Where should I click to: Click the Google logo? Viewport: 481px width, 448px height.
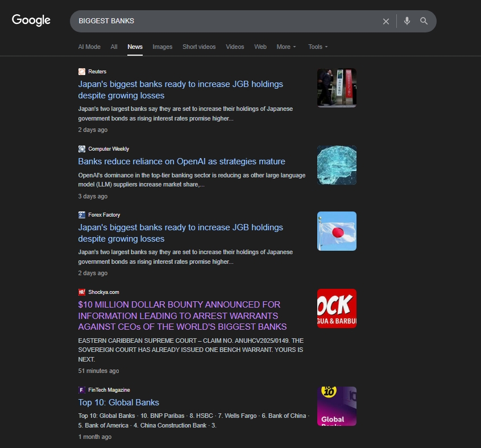[31, 20]
